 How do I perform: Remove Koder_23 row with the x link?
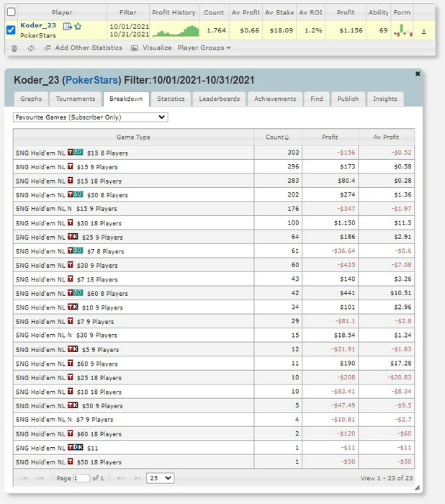424,31
